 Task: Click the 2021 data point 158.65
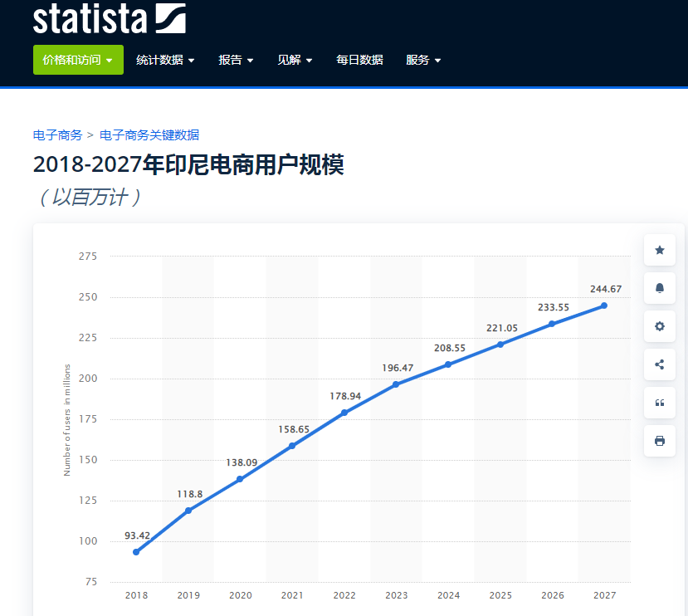(x=292, y=446)
